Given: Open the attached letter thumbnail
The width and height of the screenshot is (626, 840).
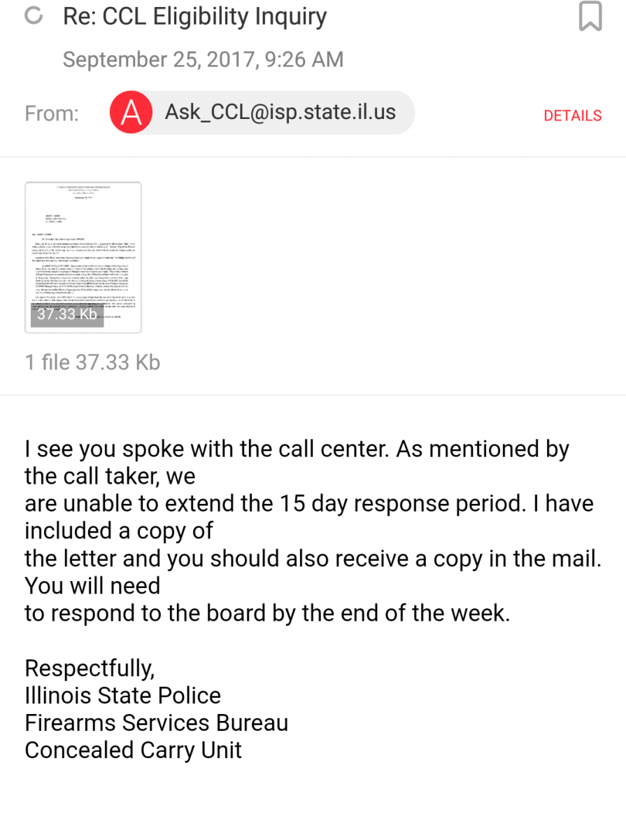Looking at the screenshot, I should pos(83,257).
